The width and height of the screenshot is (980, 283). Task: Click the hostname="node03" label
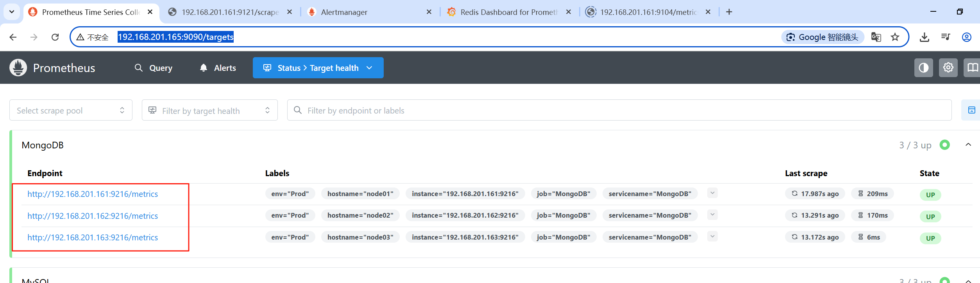point(360,237)
